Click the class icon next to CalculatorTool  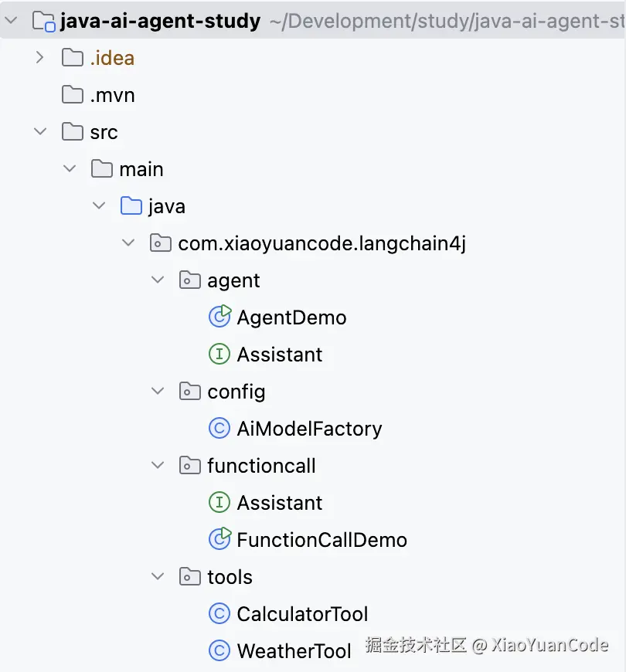pyautogui.click(x=219, y=613)
